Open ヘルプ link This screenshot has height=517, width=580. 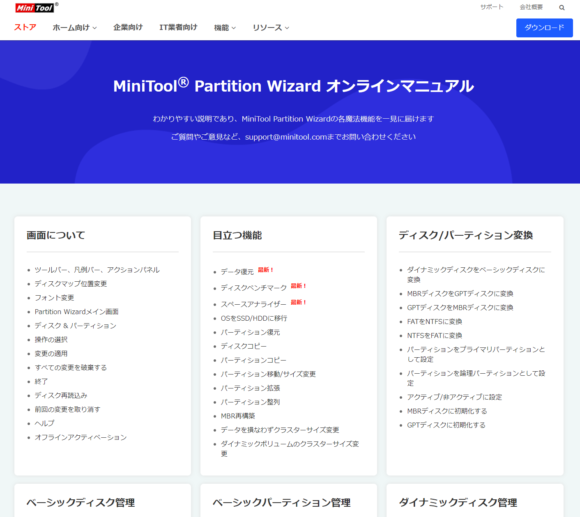[44, 423]
